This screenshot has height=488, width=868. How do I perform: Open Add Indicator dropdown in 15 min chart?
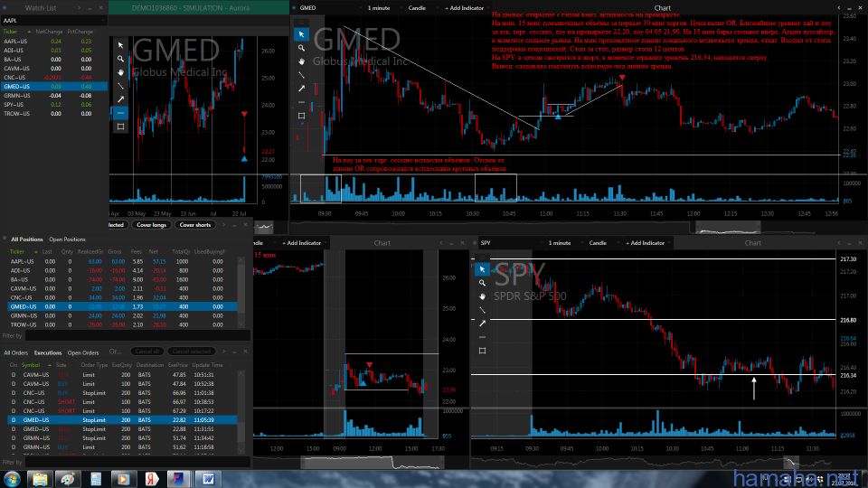pos(305,243)
